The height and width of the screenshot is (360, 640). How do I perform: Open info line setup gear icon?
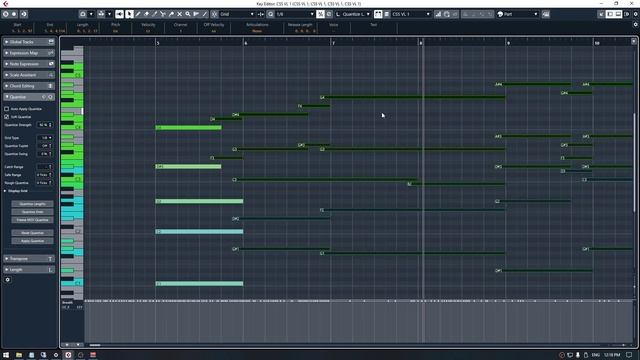(x=636, y=24)
